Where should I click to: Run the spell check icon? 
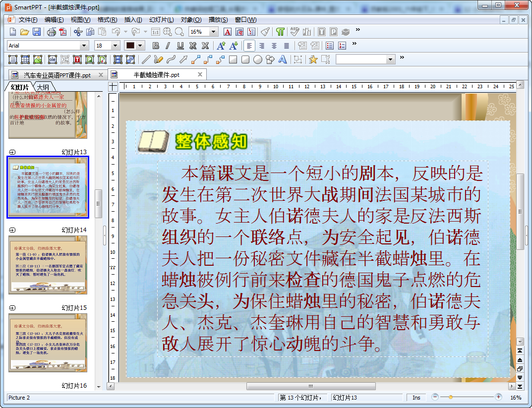coord(295,32)
